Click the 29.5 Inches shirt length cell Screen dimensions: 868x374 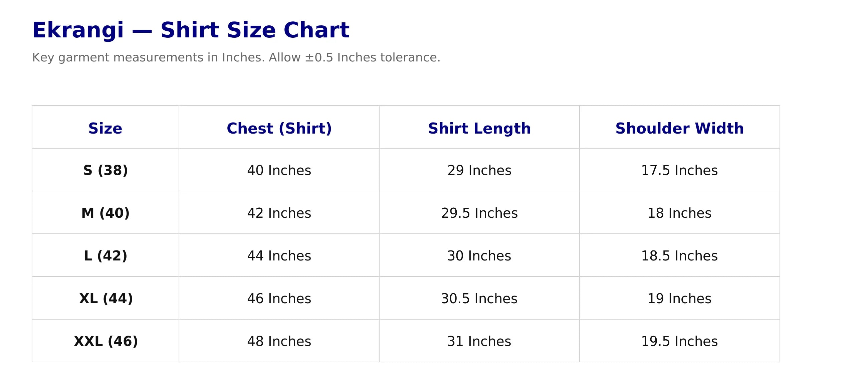479,213
